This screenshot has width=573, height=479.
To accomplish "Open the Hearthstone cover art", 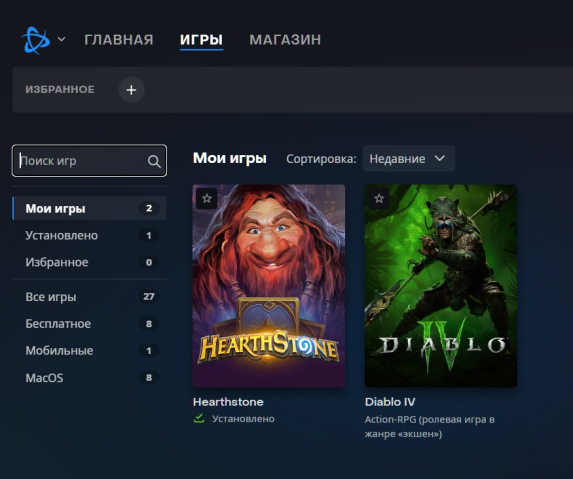I will pyautogui.click(x=269, y=286).
